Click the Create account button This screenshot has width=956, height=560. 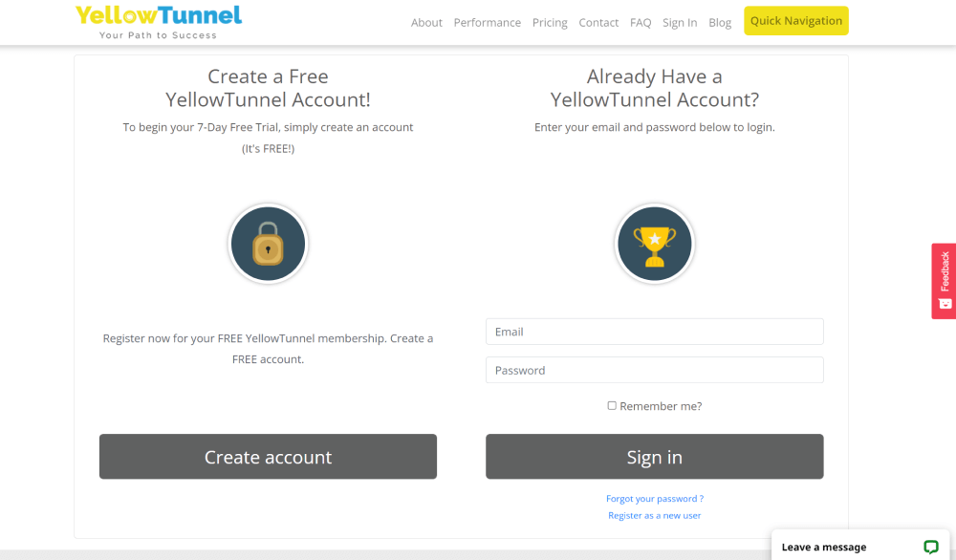(x=268, y=457)
